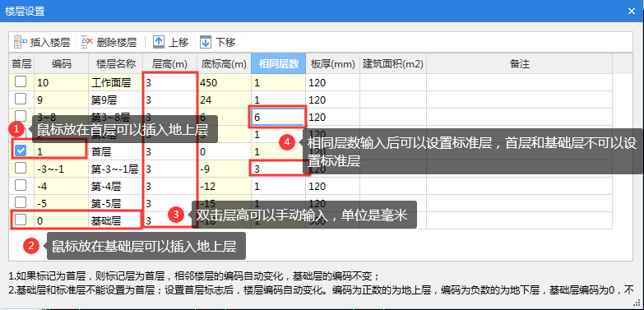Click the code cell showing -4
Screen dimensions: 644x310
(x=61, y=186)
